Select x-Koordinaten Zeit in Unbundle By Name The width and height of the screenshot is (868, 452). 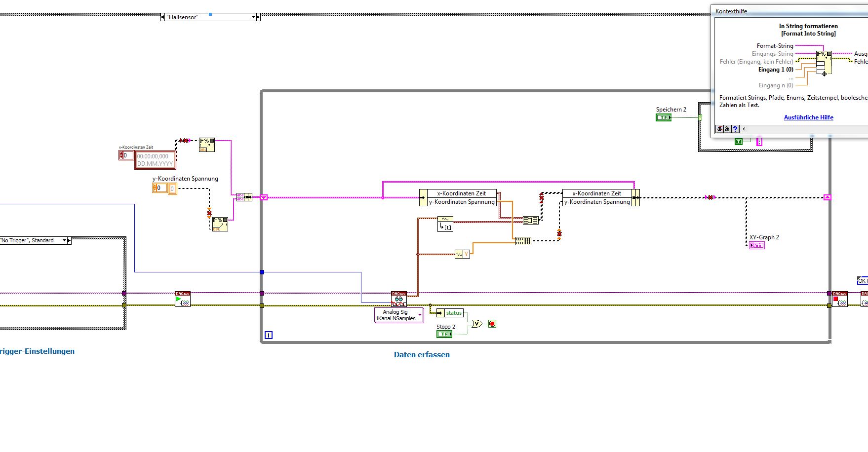(x=462, y=193)
